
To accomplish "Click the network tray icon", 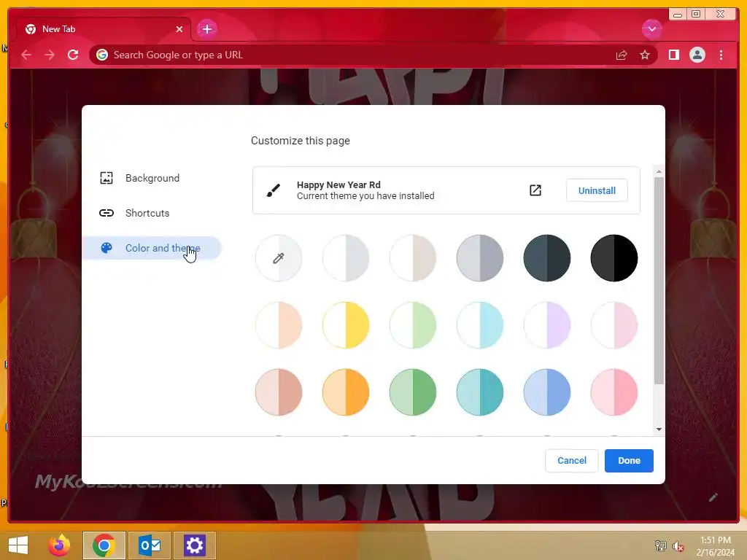I will [x=660, y=546].
